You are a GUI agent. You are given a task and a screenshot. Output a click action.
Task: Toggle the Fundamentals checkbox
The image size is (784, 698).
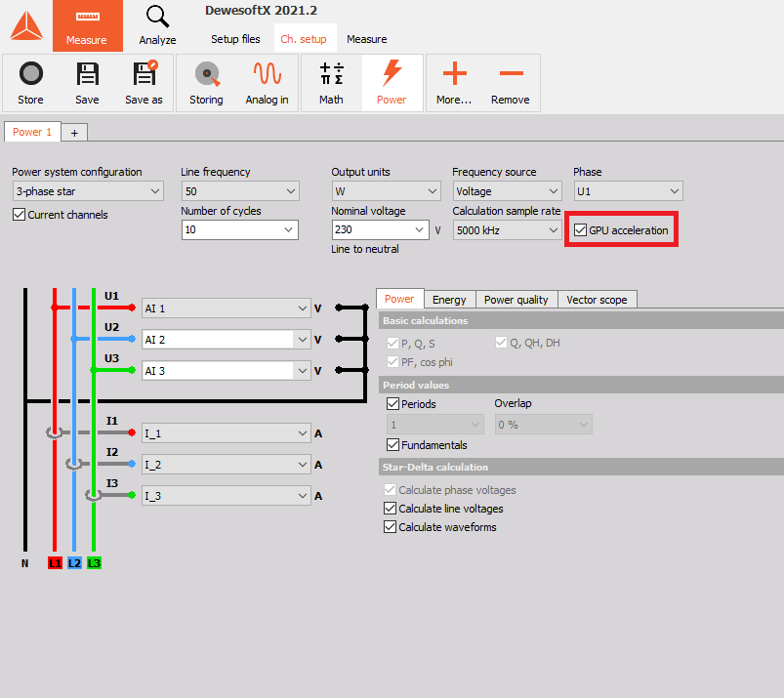393,445
